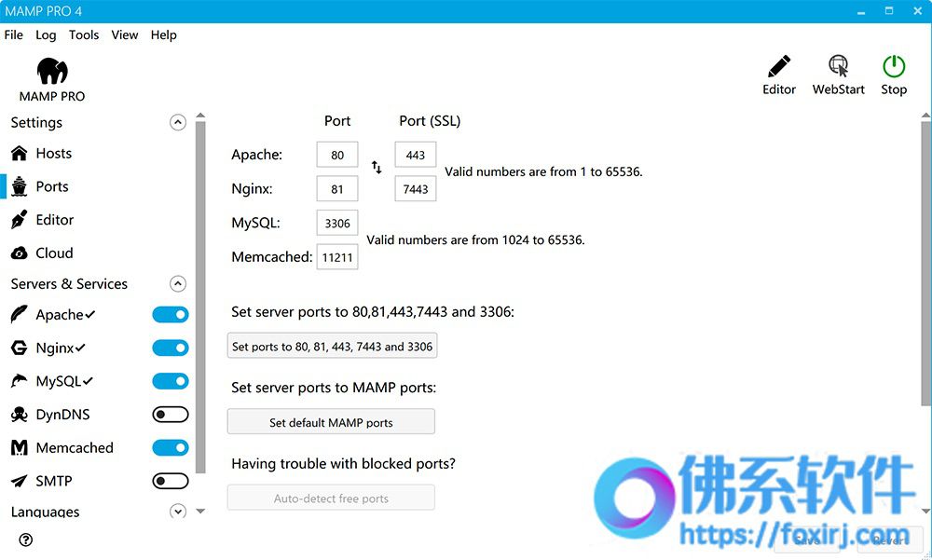The image size is (932, 560).
Task: Open the File menu
Action: (14, 35)
